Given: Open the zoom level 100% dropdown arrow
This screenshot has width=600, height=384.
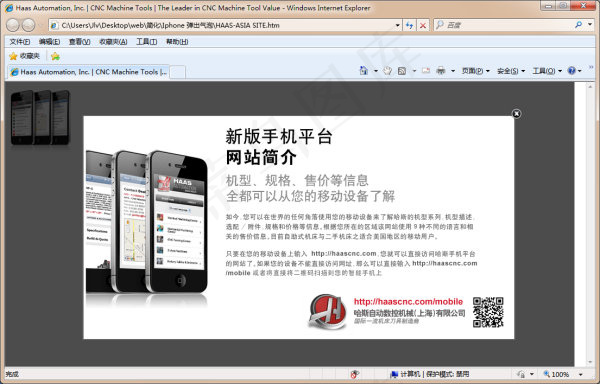Looking at the screenshot, I should (x=580, y=374).
